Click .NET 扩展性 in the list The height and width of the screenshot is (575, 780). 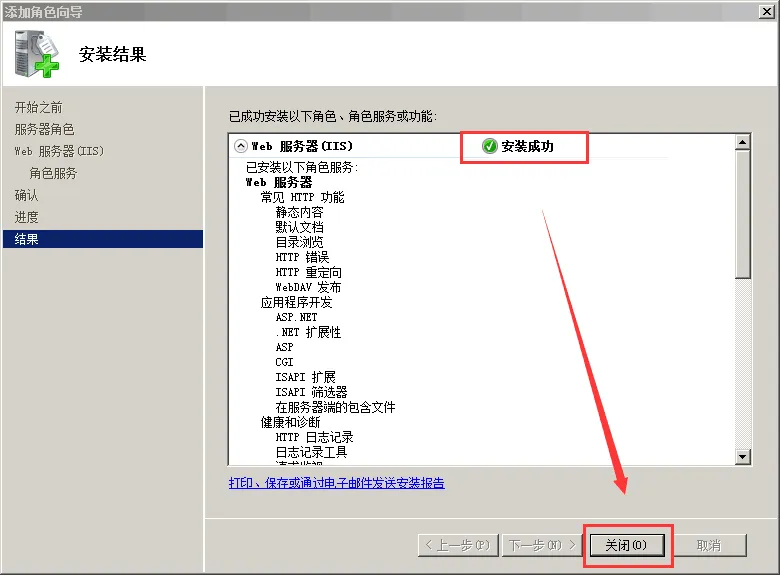click(308, 332)
